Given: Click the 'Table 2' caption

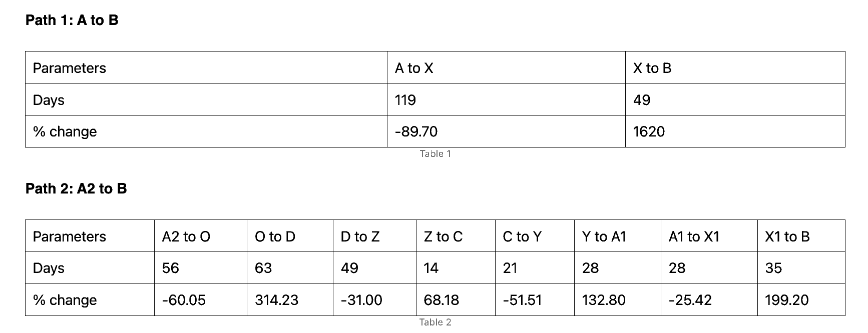Looking at the screenshot, I should tap(435, 322).
